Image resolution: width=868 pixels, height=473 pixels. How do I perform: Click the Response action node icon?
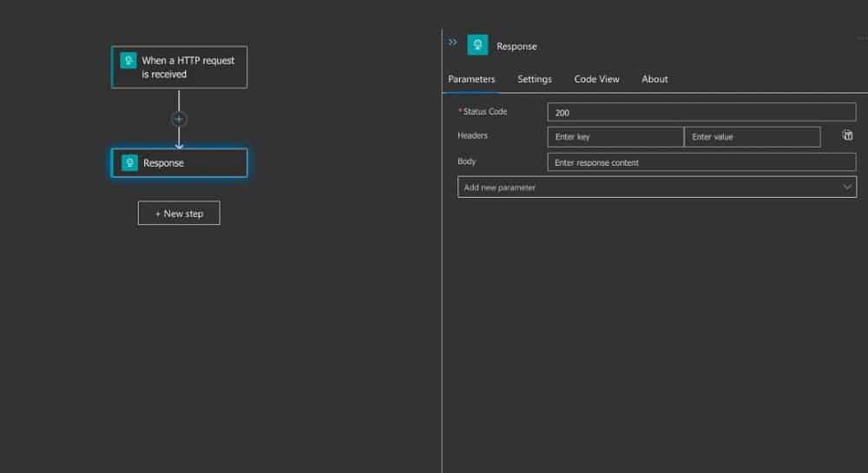point(129,162)
